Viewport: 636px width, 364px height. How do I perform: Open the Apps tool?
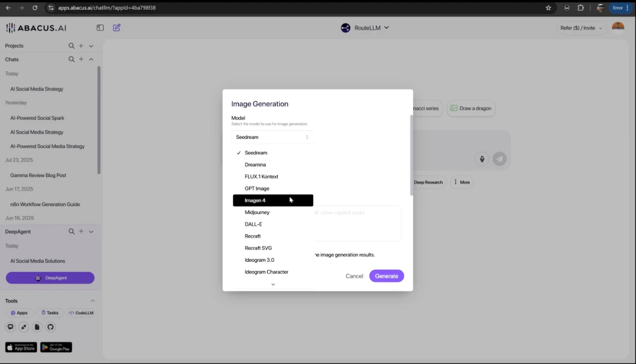click(x=19, y=313)
